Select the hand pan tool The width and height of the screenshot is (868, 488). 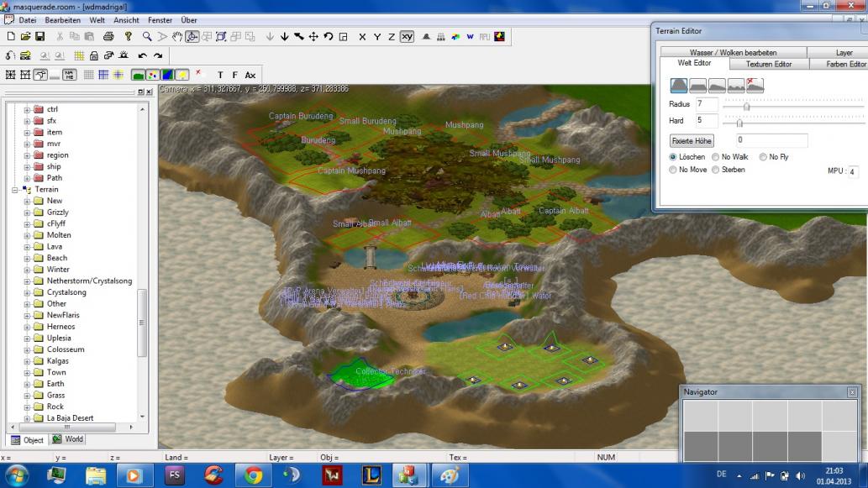(x=176, y=37)
